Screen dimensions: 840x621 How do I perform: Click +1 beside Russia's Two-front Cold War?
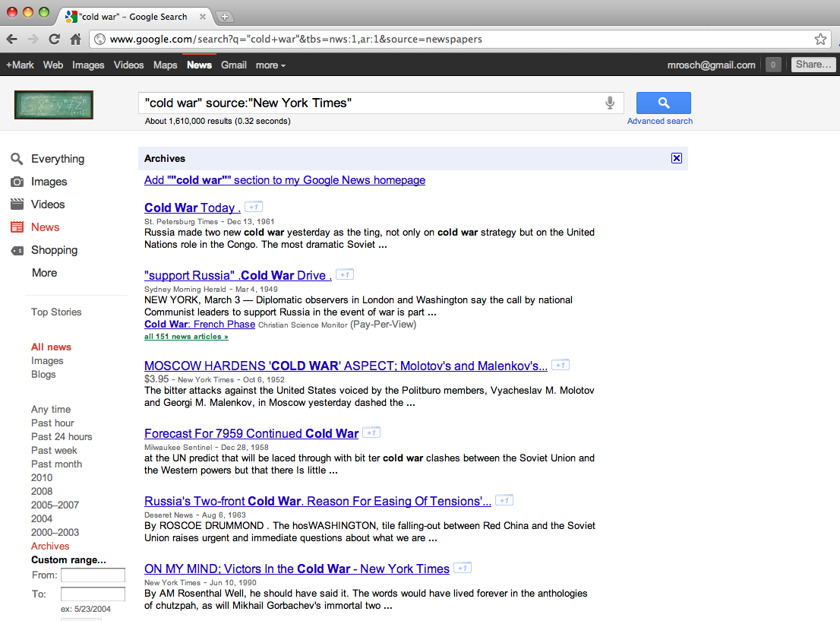(504, 500)
